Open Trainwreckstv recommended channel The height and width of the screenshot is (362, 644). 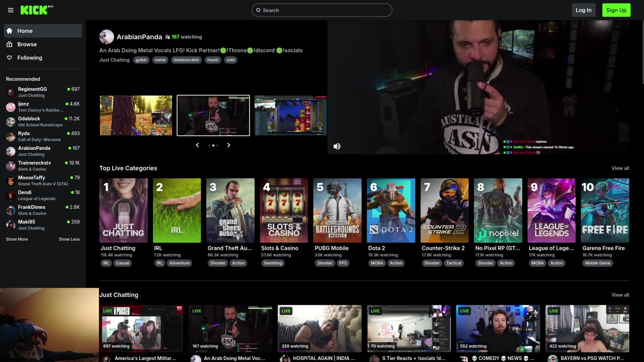click(x=43, y=166)
